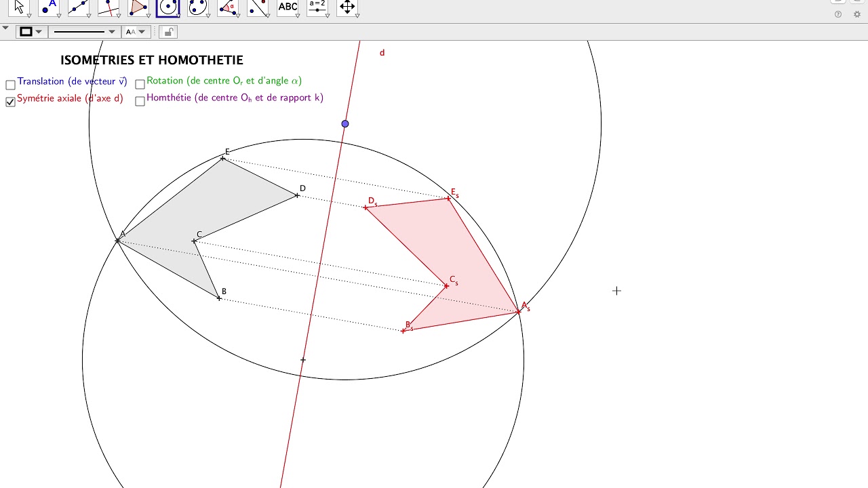Image resolution: width=868 pixels, height=488 pixels.
Task: Open the settings gear icon
Action: coord(857,14)
